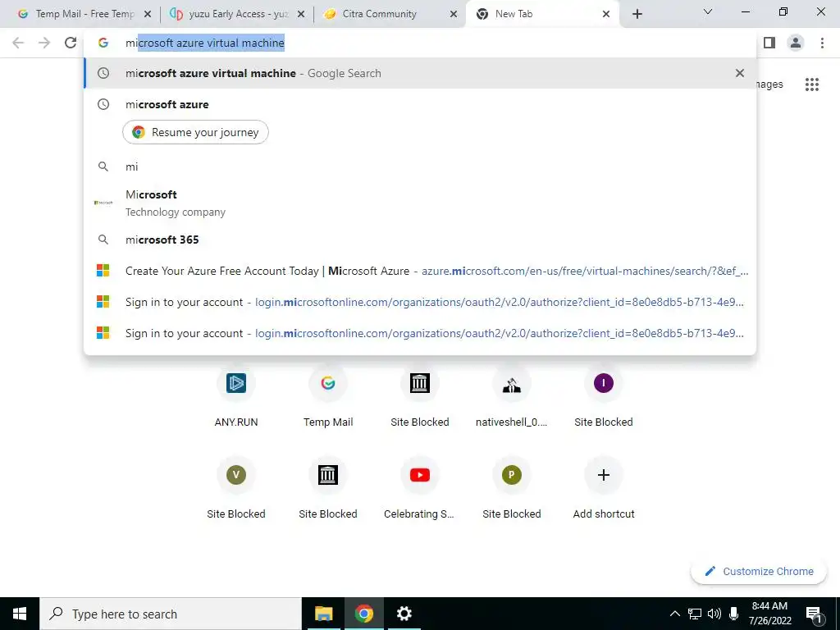
Task: Open the notification center icon
Action: 814,614
